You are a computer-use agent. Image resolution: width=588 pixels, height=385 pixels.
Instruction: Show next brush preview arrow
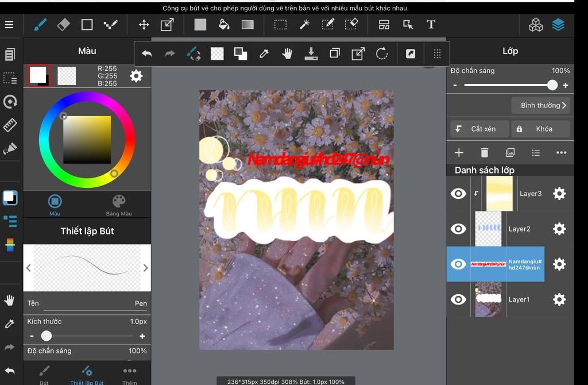click(145, 268)
